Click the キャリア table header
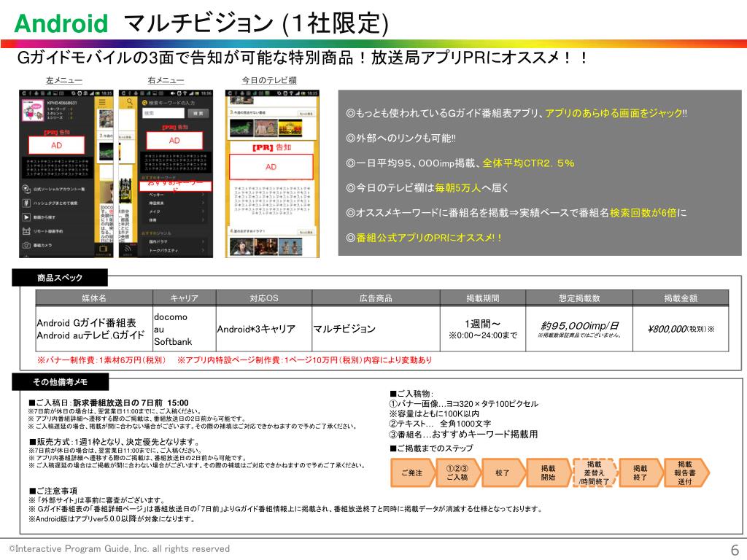This screenshot has width=747, height=560. tap(185, 298)
